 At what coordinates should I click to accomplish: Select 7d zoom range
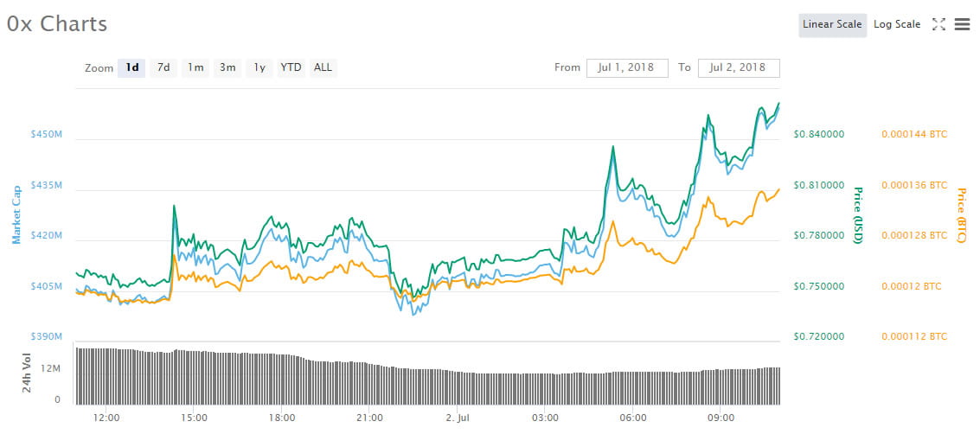pos(163,67)
